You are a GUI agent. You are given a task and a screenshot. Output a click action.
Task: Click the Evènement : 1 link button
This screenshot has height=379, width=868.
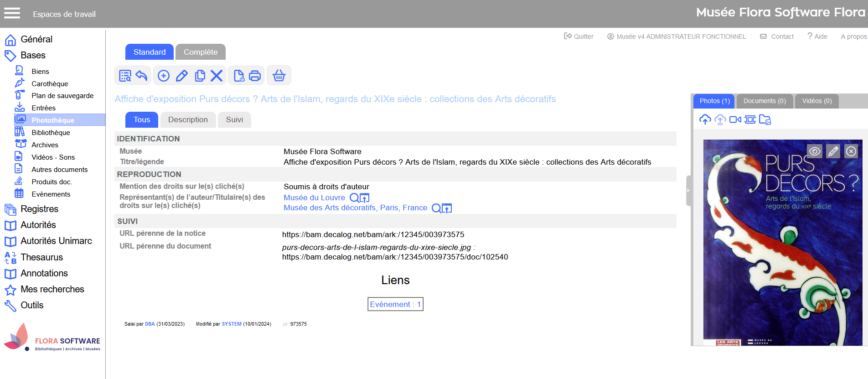click(395, 304)
